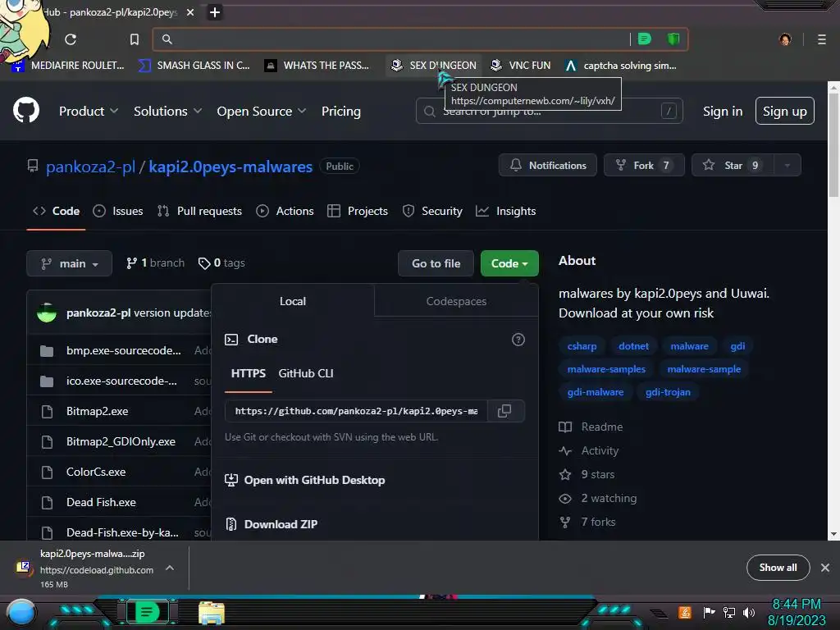
Task: Select the clone URL text field
Action: tap(356, 411)
